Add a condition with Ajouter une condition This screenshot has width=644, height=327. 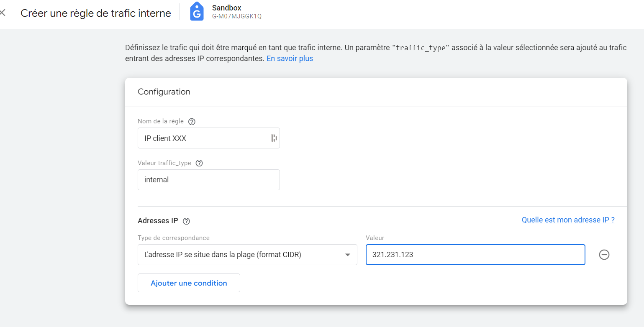189,283
